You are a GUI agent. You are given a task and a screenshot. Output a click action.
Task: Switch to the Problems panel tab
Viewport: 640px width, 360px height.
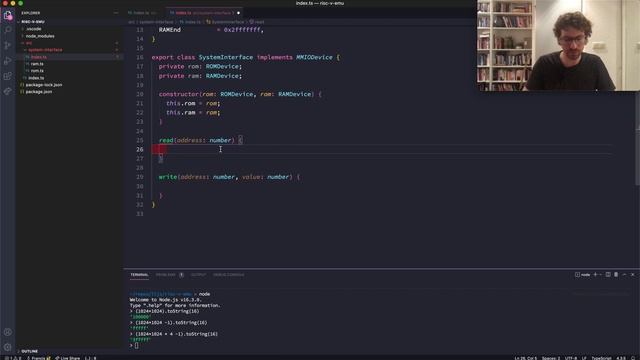165,275
